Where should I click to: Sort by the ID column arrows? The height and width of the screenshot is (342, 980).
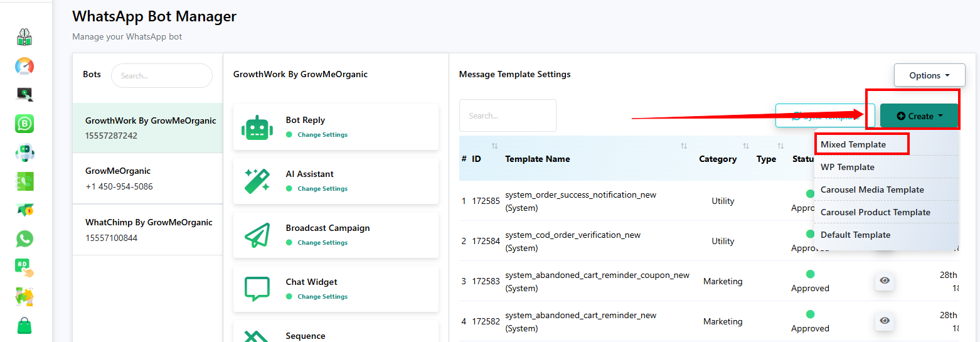pyautogui.click(x=494, y=146)
